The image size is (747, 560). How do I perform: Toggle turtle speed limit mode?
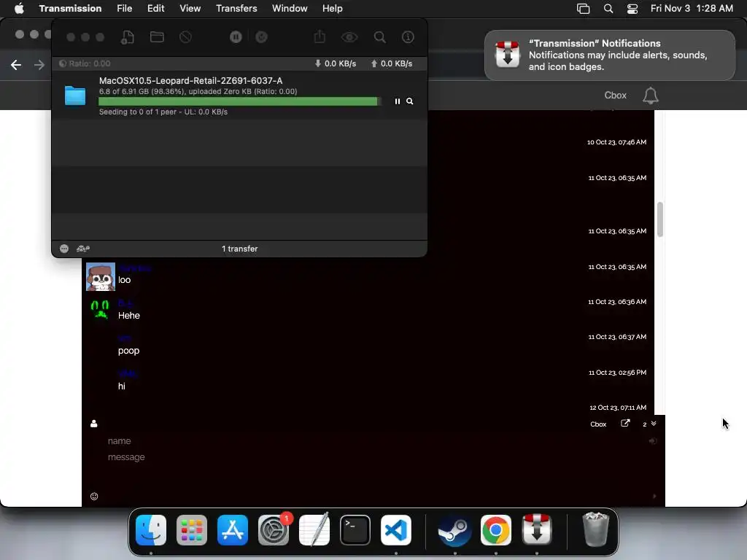(x=83, y=249)
